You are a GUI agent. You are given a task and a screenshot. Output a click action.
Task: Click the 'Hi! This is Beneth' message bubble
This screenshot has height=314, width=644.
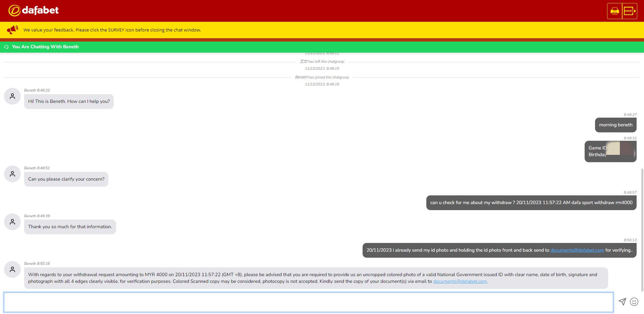(x=69, y=102)
